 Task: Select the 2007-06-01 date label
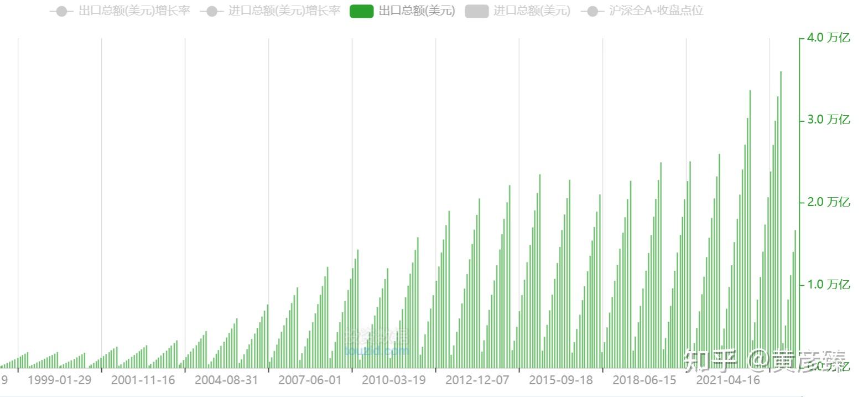(x=310, y=380)
